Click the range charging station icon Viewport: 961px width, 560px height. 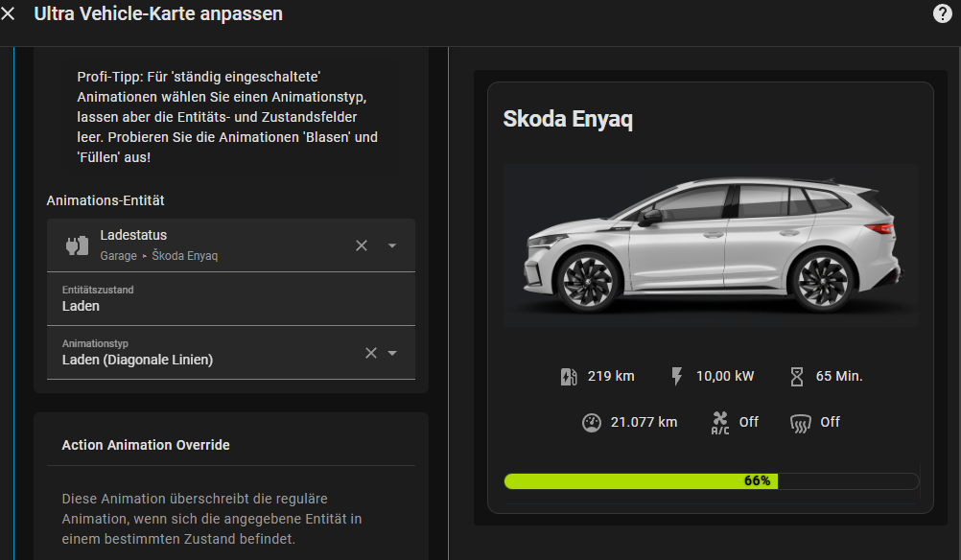(x=569, y=377)
